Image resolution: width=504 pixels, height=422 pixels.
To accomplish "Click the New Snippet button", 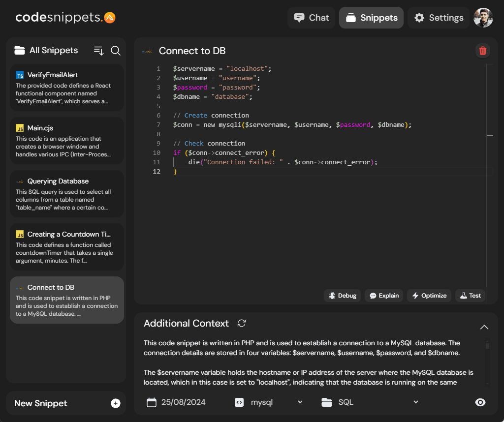I will (66, 403).
